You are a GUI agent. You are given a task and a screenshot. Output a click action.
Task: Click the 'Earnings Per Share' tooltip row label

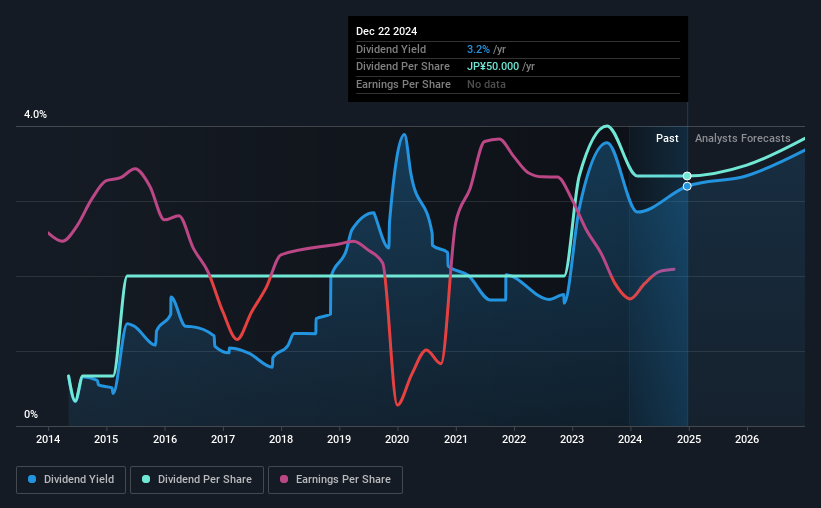point(403,84)
